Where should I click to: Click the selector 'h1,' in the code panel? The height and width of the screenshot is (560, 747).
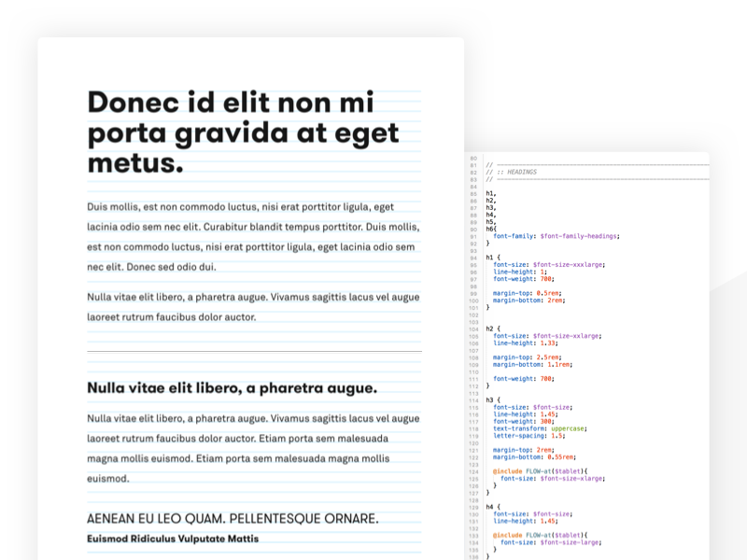[x=491, y=193]
